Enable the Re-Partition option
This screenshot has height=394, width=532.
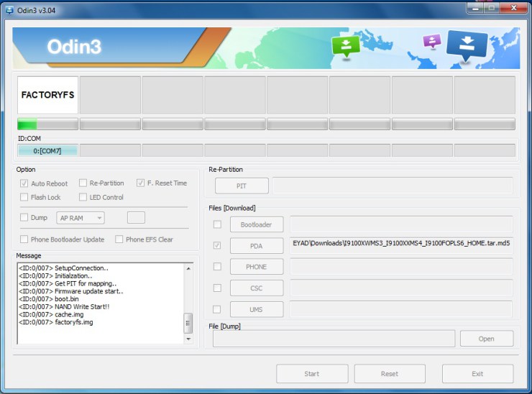pyautogui.click(x=83, y=183)
